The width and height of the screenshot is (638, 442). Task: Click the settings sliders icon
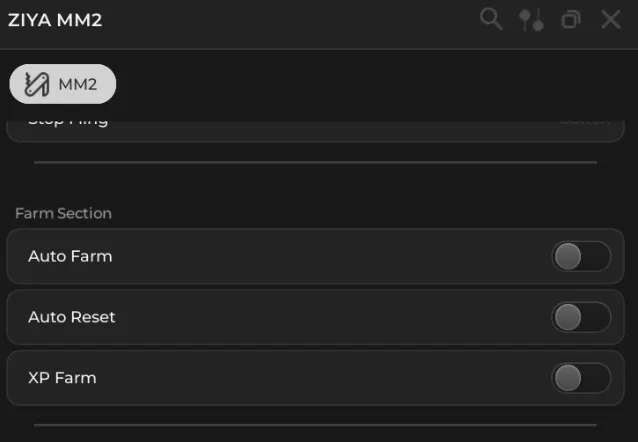coord(531,19)
